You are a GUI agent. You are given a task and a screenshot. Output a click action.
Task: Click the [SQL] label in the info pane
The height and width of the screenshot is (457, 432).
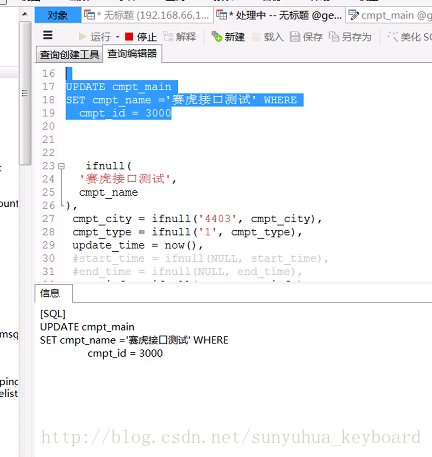(x=53, y=314)
